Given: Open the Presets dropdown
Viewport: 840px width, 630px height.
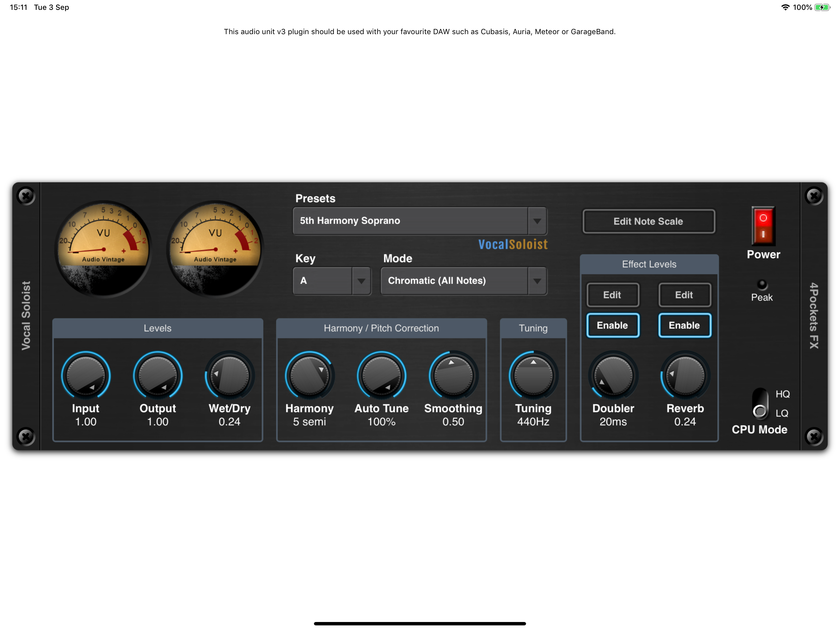Looking at the screenshot, I should (420, 221).
